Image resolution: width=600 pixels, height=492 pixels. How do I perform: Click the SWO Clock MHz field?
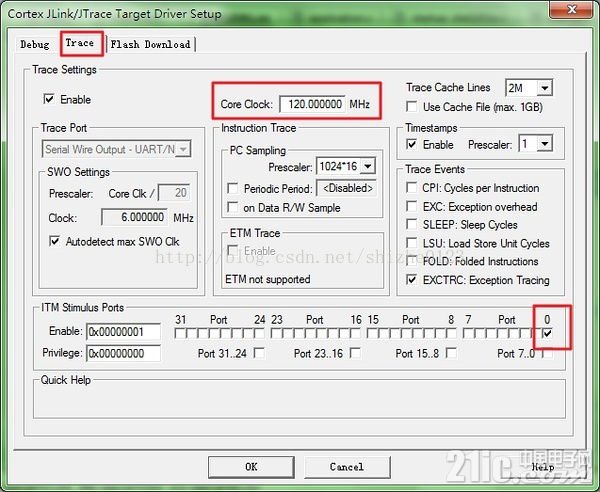(134, 217)
